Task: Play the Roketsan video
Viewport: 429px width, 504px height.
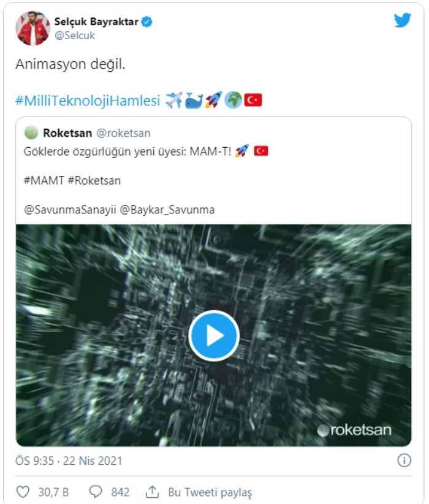Action: click(x=213, y=335)
